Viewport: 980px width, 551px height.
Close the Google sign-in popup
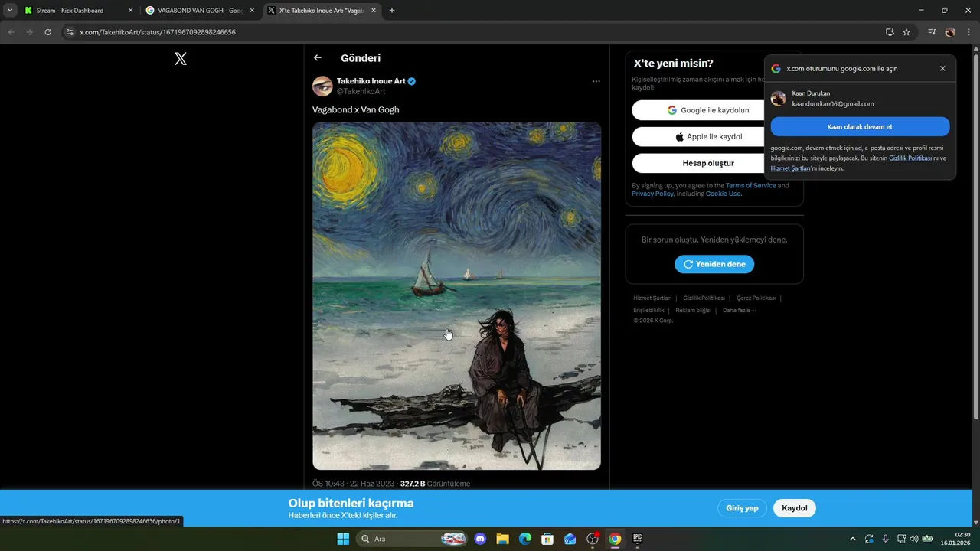[x=942, y=68]
